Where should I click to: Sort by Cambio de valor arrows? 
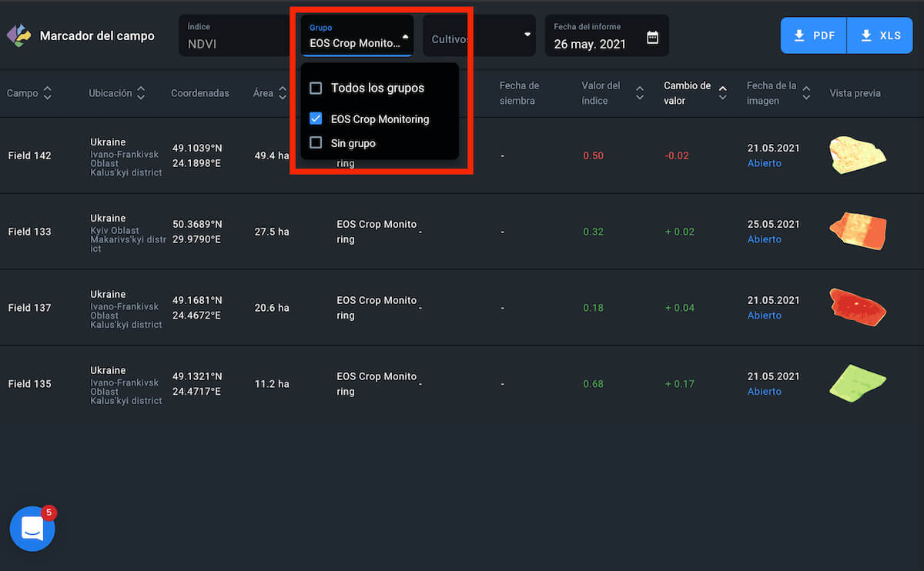(722, 93)
